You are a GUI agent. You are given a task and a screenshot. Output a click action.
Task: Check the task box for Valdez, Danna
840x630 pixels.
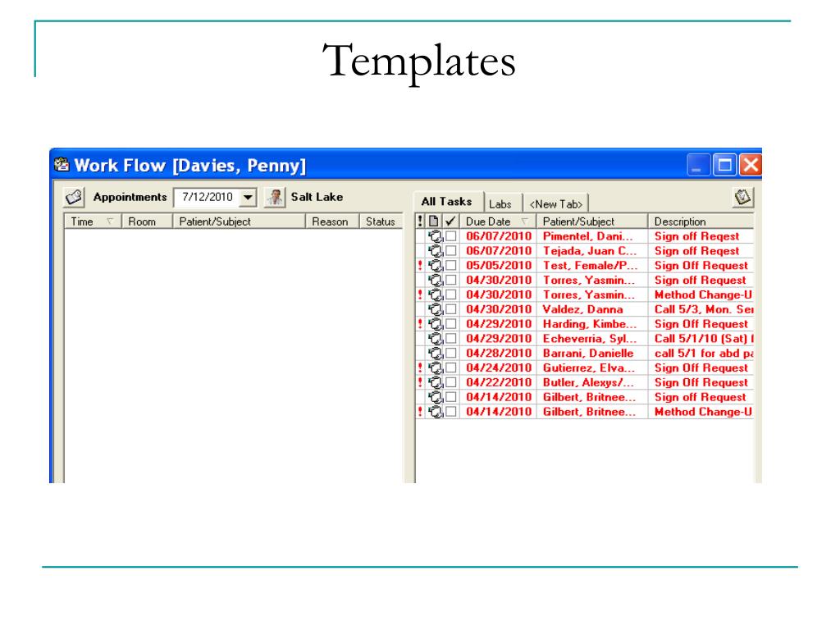click(451, 309)
